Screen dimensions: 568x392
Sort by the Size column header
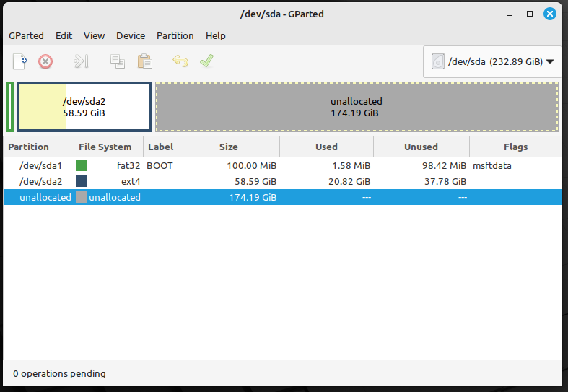[228, 147]
